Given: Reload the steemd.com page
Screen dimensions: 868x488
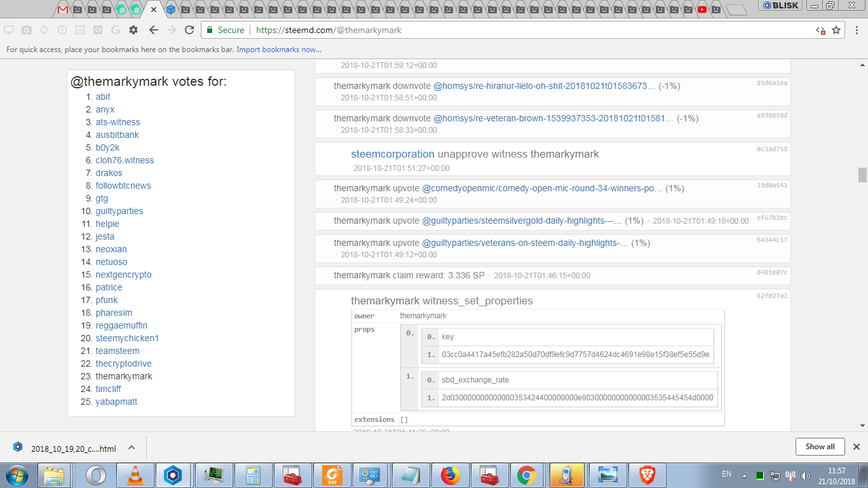Looking at the screenshot, I should click(x=189, y=30).
